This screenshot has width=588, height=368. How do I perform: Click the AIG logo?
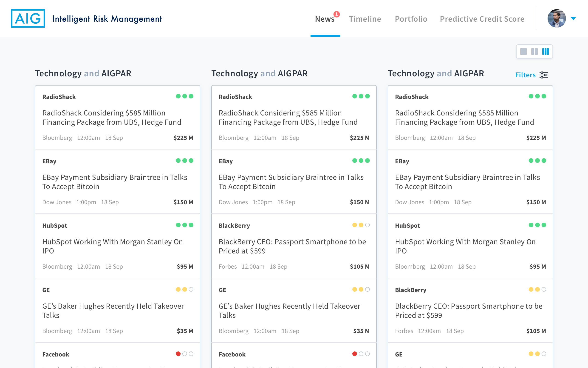[28, 18]
